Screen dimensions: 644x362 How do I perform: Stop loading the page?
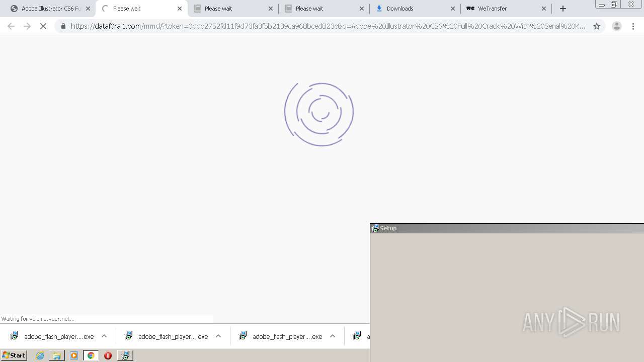click(x=43, y=26)
